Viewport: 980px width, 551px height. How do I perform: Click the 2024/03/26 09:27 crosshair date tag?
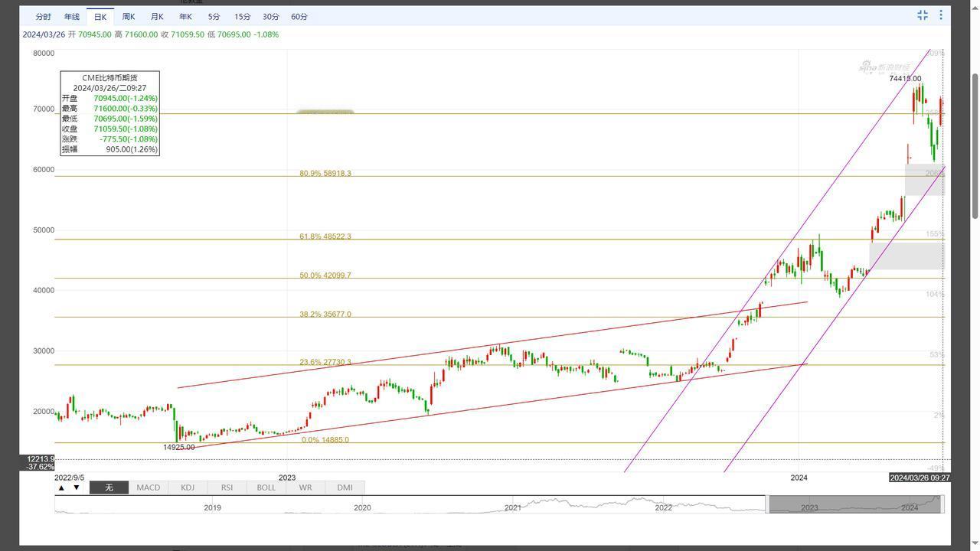tap(920, 478)
